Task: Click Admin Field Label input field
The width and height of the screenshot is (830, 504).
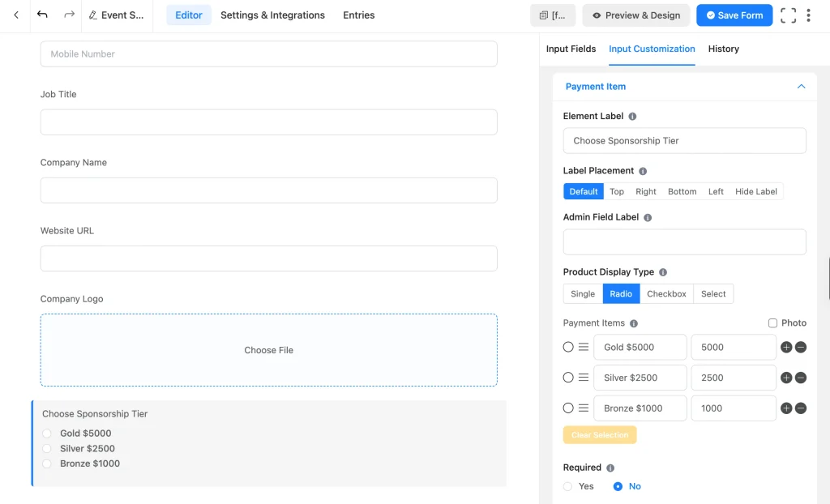Action: tap(684, 242)
